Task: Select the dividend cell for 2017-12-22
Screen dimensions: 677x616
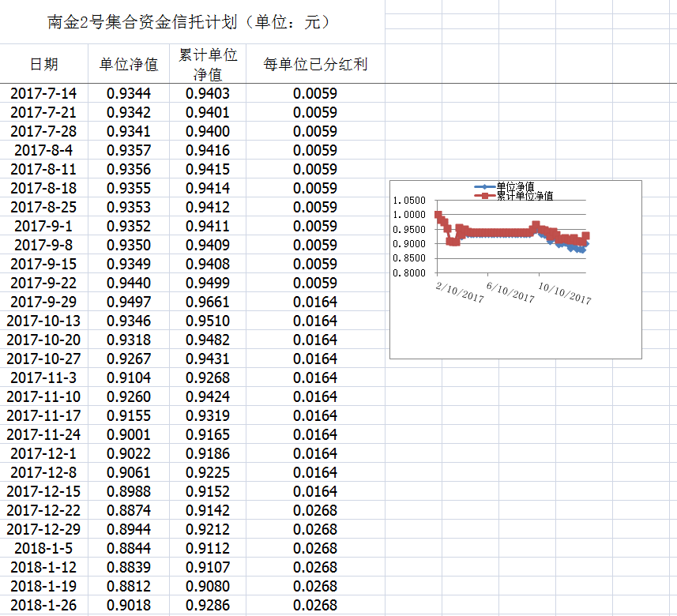Action: click(x=315, y=510)
